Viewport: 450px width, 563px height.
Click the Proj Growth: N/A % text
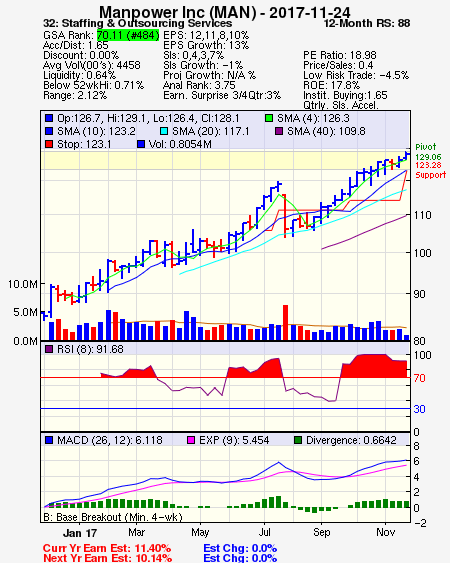pyautogui.click(x=209, y=75)
